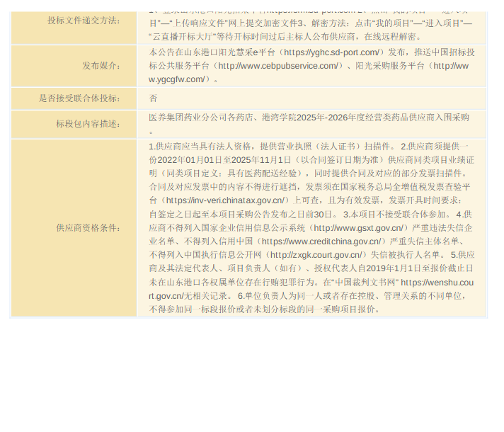Image resolution: width=504 pixels, height=432 pixels.
Task: Click the 标段包内容描述 label cell
Action: [x=88, y=124]
